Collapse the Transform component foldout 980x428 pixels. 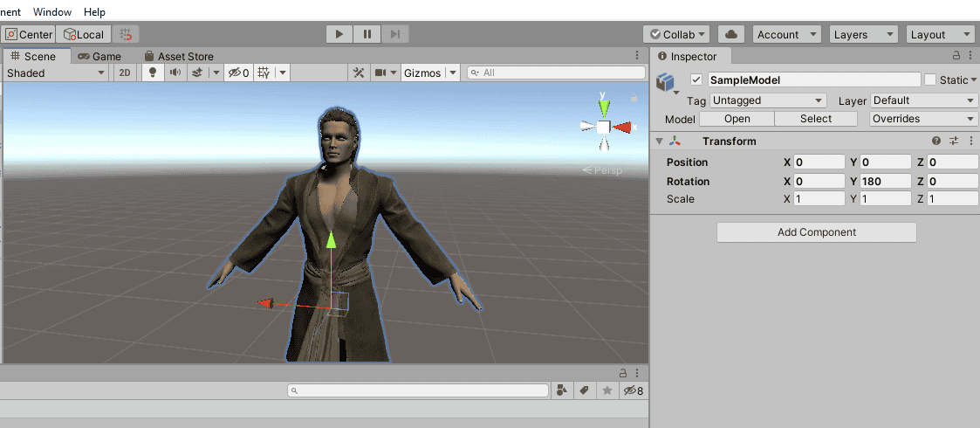[x=659, y=142]
